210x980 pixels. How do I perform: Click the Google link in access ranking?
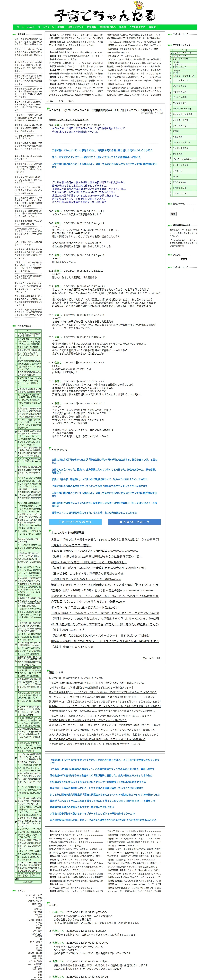tap(176, 70)
